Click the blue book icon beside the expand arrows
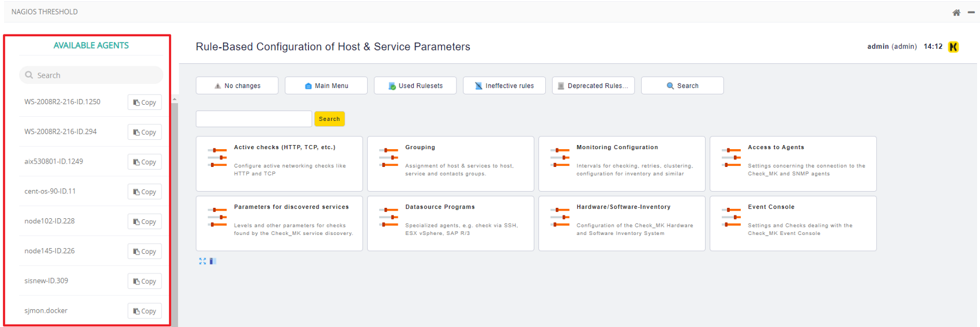Viewport: 980px width, 327px height. click(213, 261)
